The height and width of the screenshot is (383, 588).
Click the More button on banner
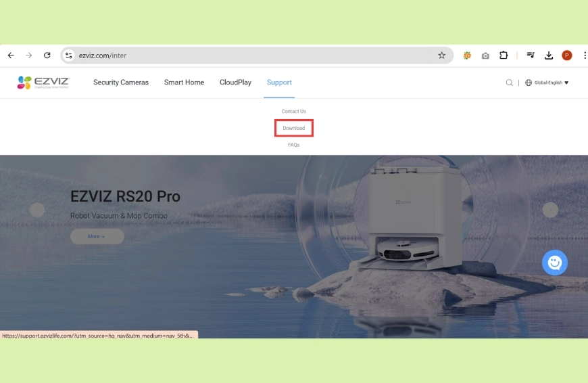coord(97,237)
